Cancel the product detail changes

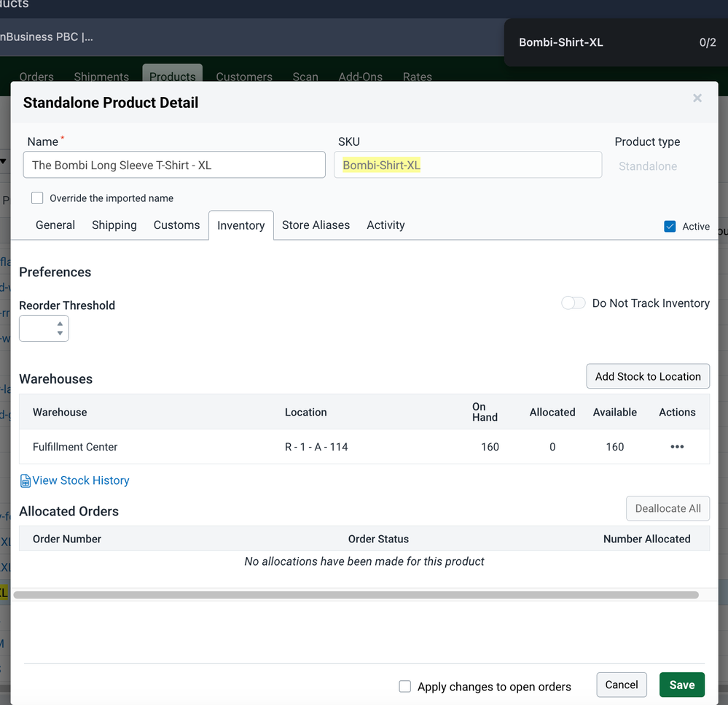point(622,685)
